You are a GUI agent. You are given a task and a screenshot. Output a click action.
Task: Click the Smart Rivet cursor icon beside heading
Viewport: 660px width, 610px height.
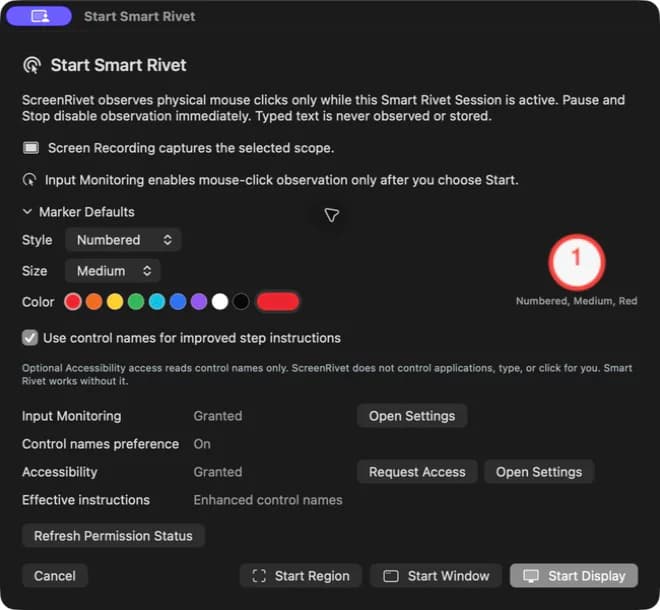click(x=32, y=65)
